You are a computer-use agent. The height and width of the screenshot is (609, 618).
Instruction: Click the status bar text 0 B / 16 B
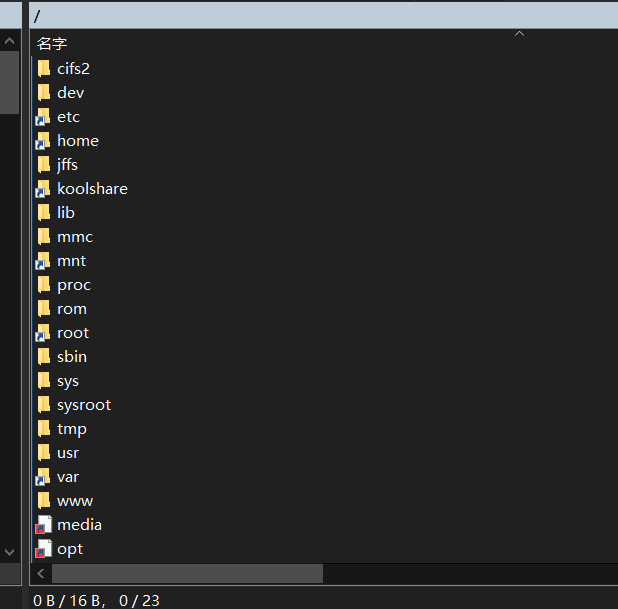[67, 601]
